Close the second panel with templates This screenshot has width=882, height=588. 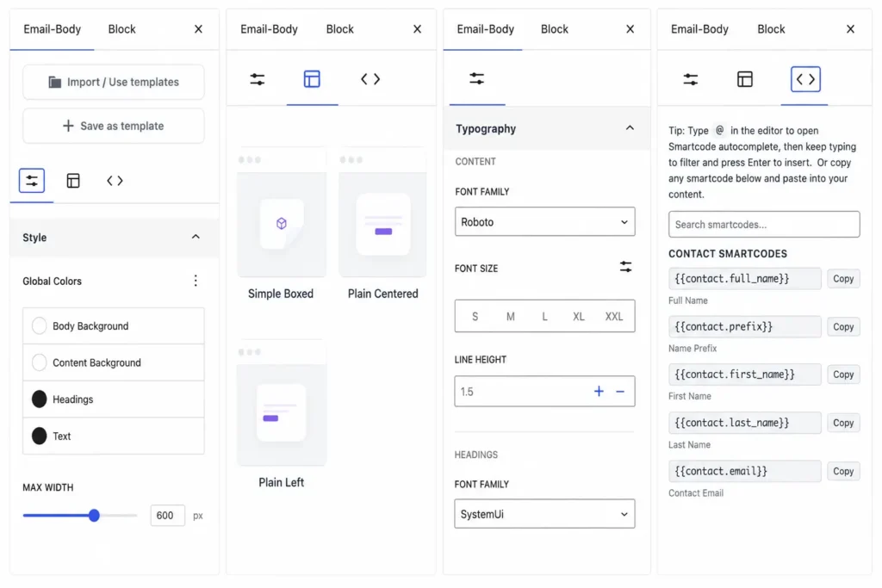(417, 29)
